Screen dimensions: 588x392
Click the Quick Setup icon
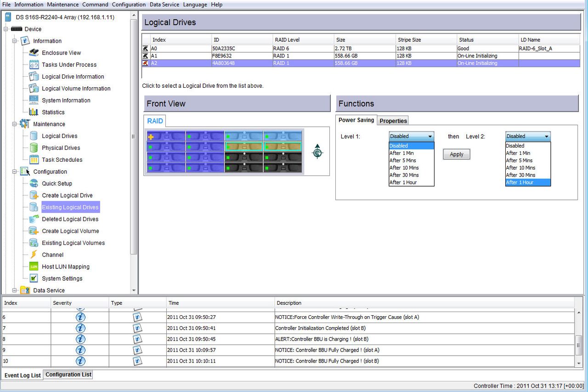tap(34, 183)
